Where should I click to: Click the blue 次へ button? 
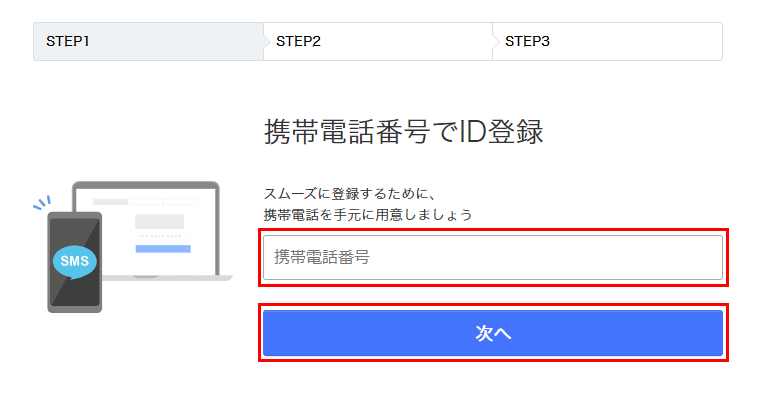[x=493, y=333]
